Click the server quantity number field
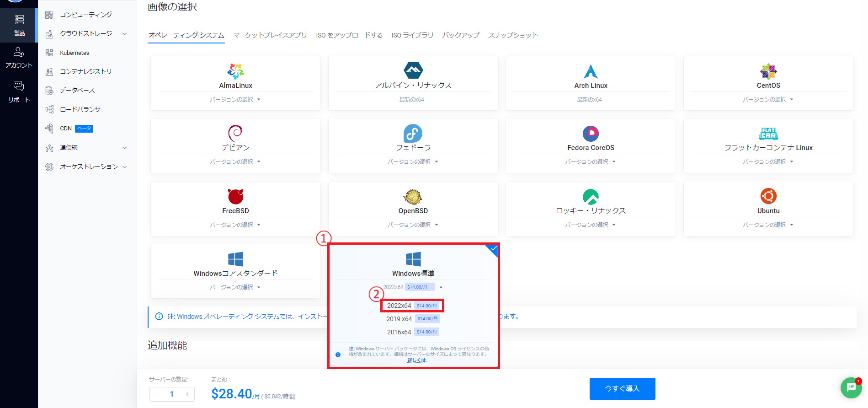 point(172,394)
